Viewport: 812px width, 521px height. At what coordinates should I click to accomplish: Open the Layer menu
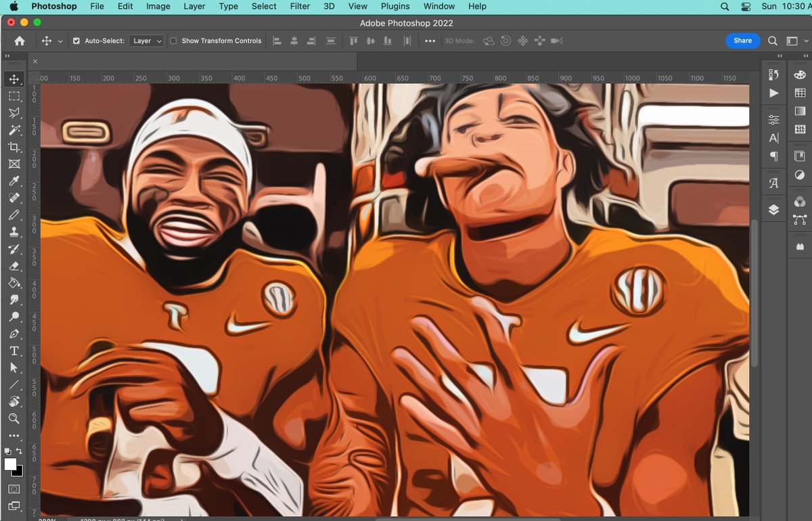pyautogui.click(x=194, y=6)
